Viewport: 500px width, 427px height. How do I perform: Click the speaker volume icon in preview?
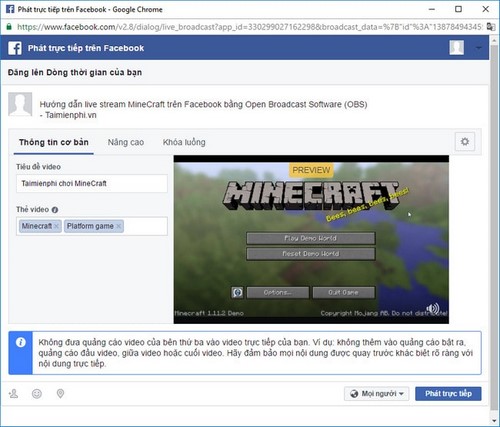pyautogui.click(x=433, y=308)
